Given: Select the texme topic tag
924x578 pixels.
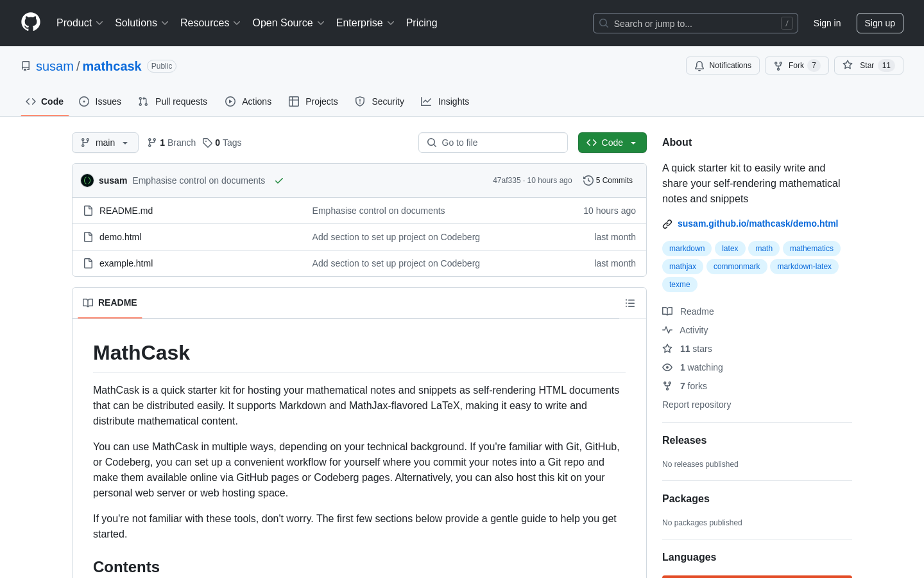Looking at the screenshot, I should click(x=680, y=285).
